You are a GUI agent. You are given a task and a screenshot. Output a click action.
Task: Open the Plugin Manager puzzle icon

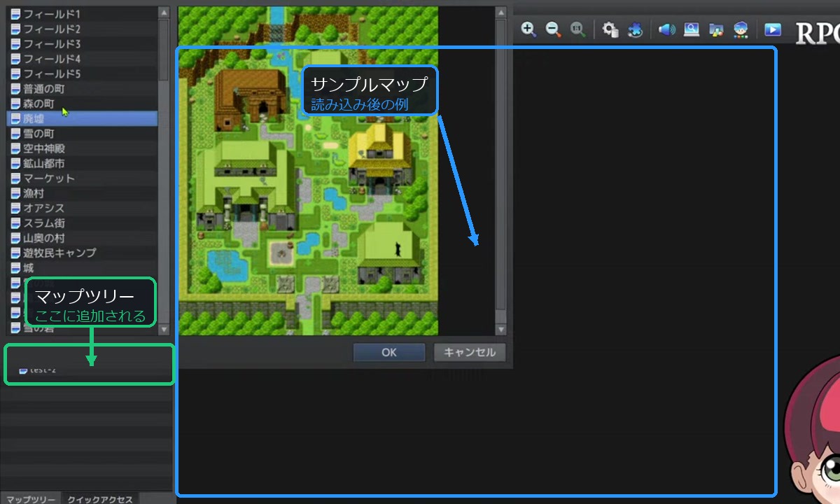pyautogui.click(x=635, y=29)
